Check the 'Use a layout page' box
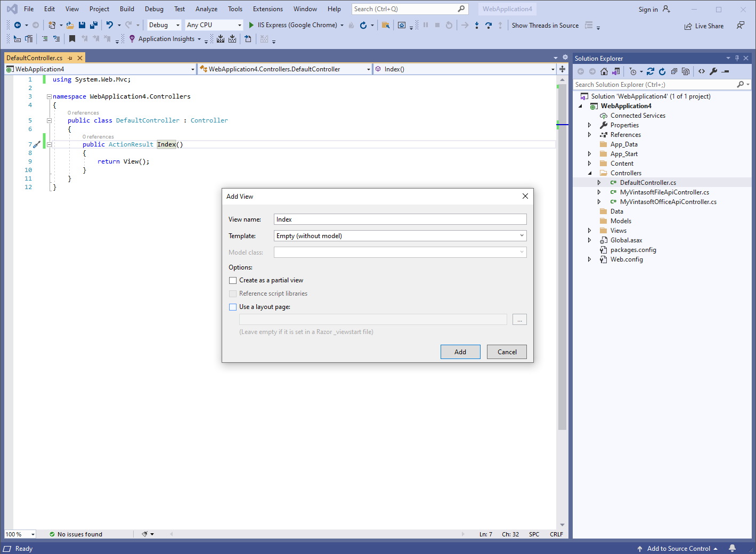The width and height of the screenshot is (756, 554). click(233, 307)
